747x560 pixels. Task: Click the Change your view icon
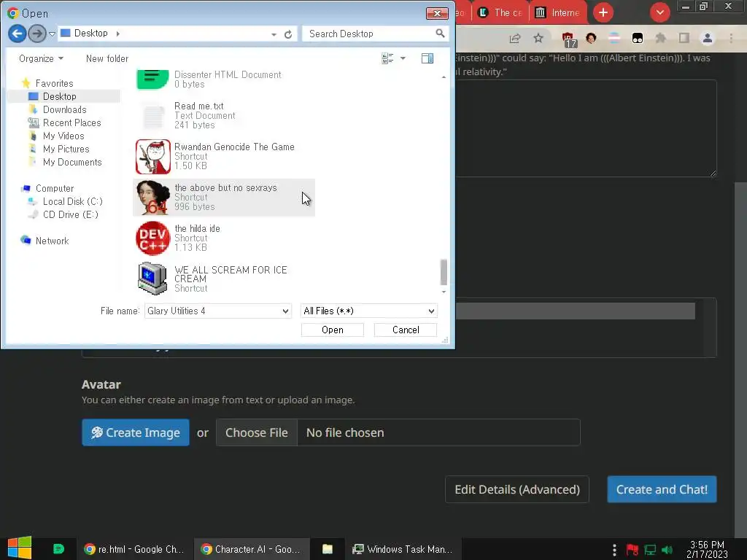[x=387, y=58]
